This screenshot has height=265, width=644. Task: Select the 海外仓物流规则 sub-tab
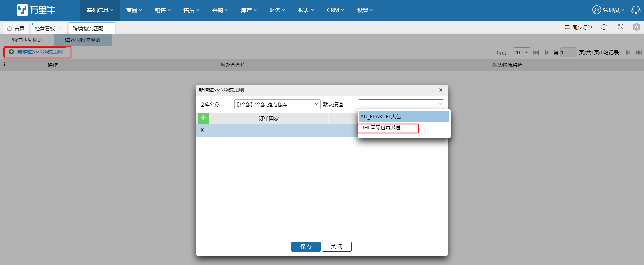tap(83, 40)
